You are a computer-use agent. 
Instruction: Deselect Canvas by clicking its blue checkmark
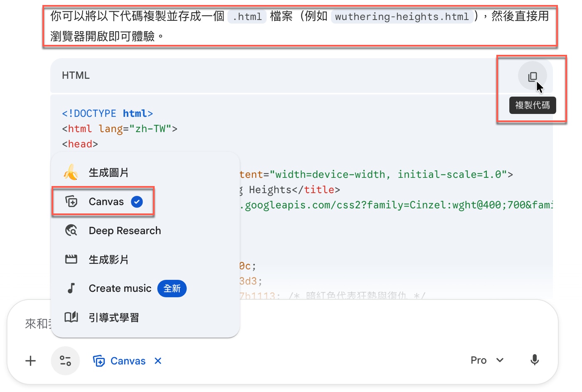[x=137, y=201]
